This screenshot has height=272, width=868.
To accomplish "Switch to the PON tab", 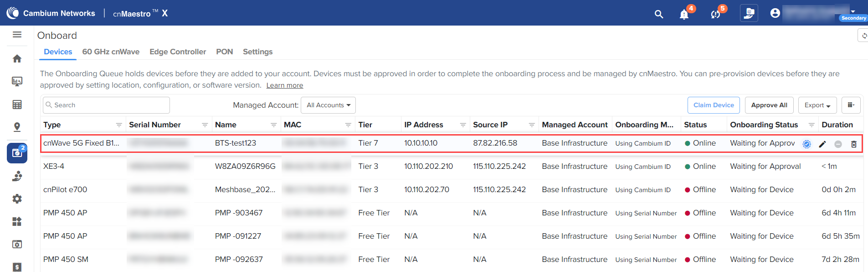I will (225, 52).
